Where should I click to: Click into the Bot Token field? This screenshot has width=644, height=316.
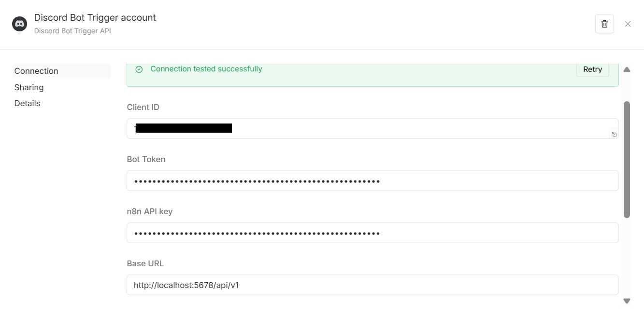(372, 181)
